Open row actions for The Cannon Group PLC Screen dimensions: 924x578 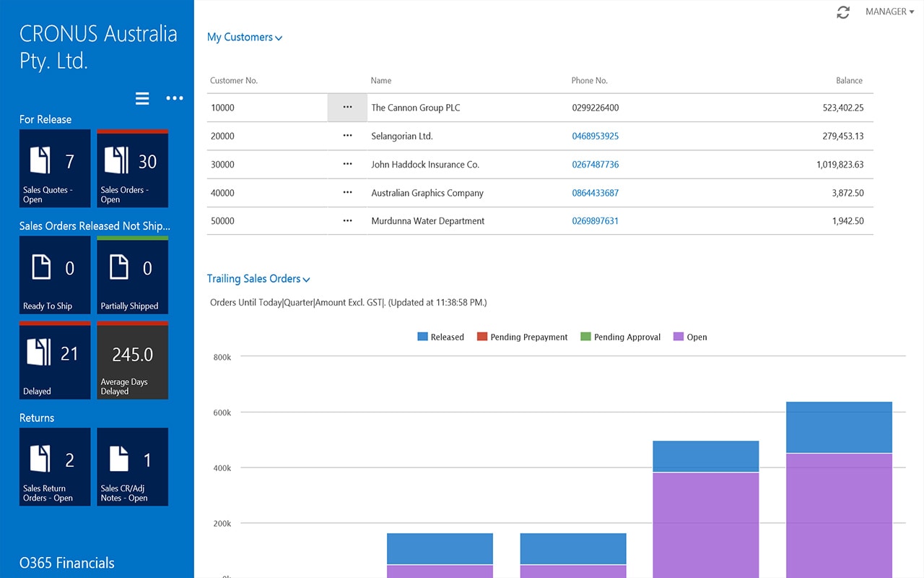[347, 108]
